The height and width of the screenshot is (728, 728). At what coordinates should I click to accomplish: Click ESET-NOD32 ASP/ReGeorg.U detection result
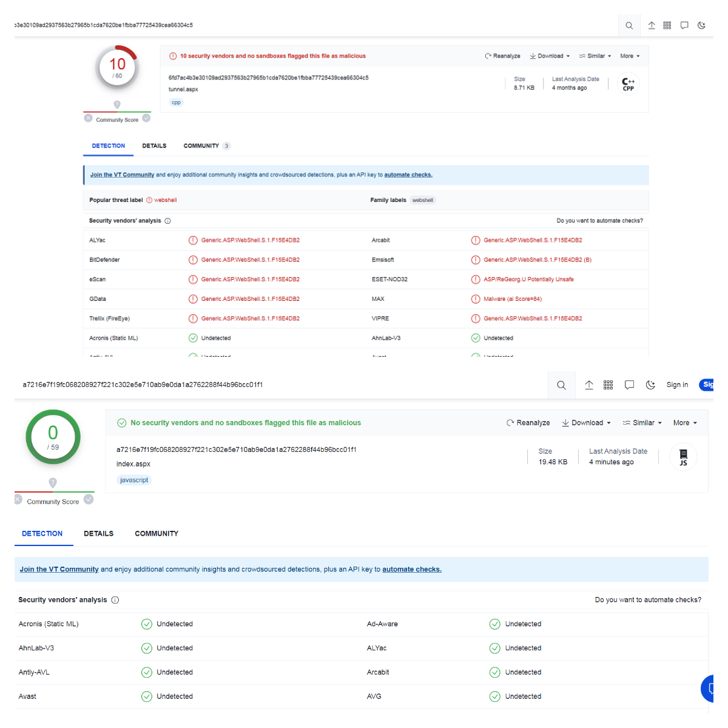tap(528, 280)
